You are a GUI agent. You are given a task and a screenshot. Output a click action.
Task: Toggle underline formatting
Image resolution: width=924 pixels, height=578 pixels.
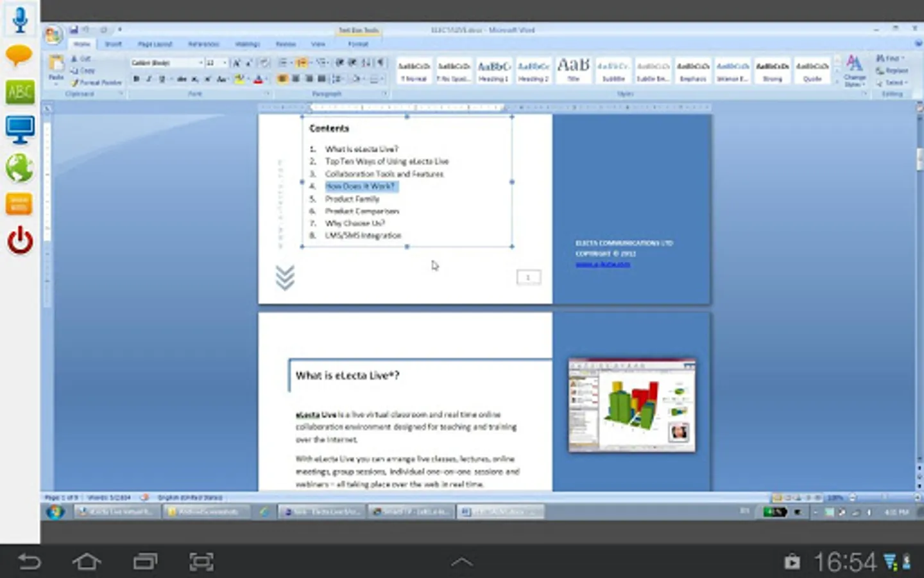coord(162,79)
